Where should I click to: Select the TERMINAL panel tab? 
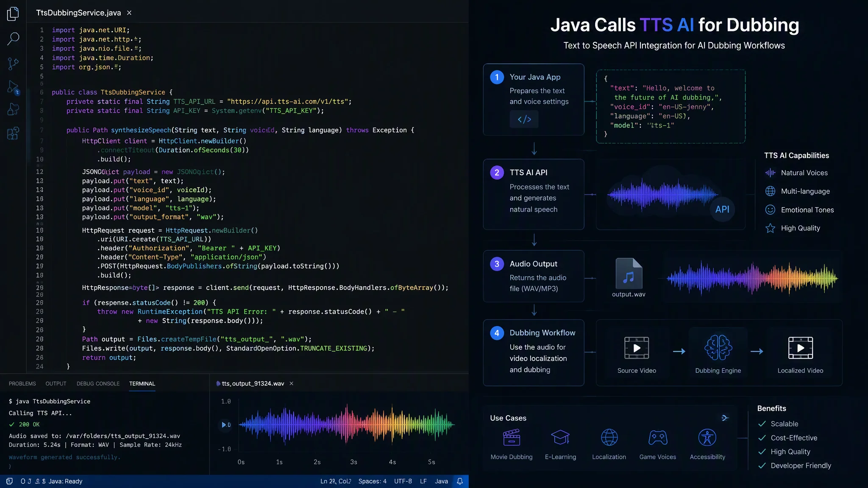point(142,383)
